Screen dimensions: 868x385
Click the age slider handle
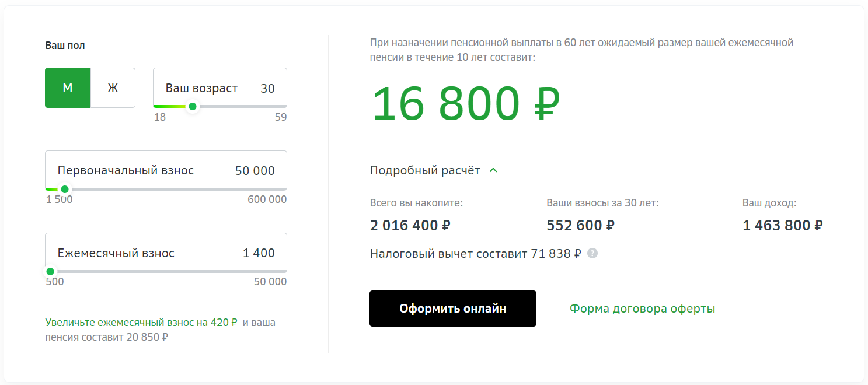[191, 107]
